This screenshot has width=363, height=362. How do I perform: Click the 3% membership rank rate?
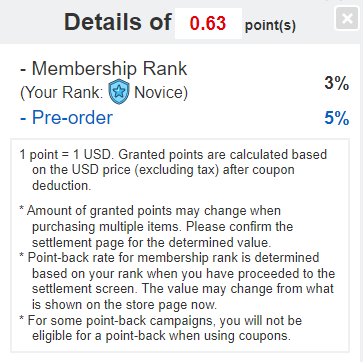point(337,83)
